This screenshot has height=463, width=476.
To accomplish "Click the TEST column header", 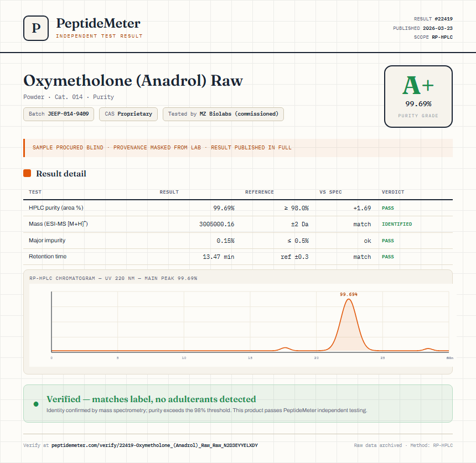I will pos(35,192).
